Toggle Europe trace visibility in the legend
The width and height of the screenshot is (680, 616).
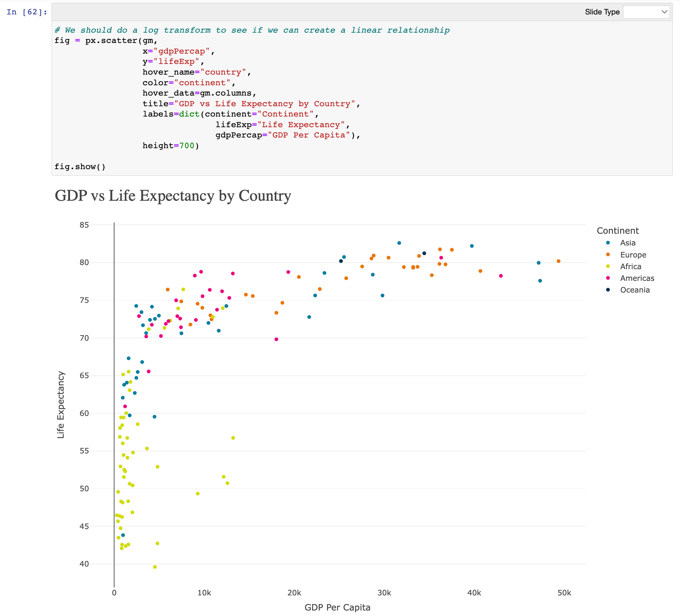633,255
